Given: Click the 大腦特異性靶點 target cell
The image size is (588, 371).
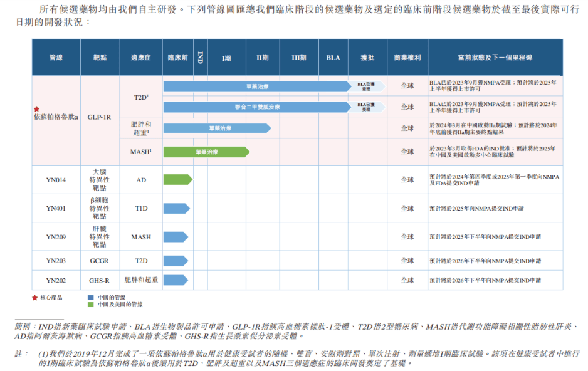Looking at the screenshot, I should pos(100,180).
